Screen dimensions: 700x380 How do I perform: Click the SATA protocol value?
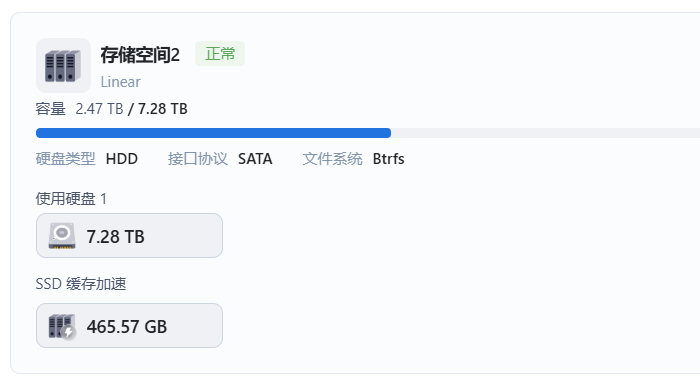click(255, 159)
